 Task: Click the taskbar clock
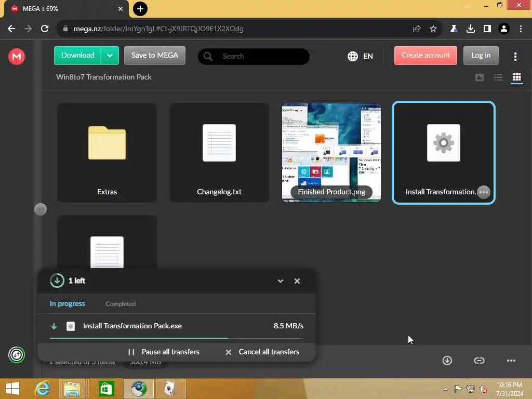[x=509, y=389]
